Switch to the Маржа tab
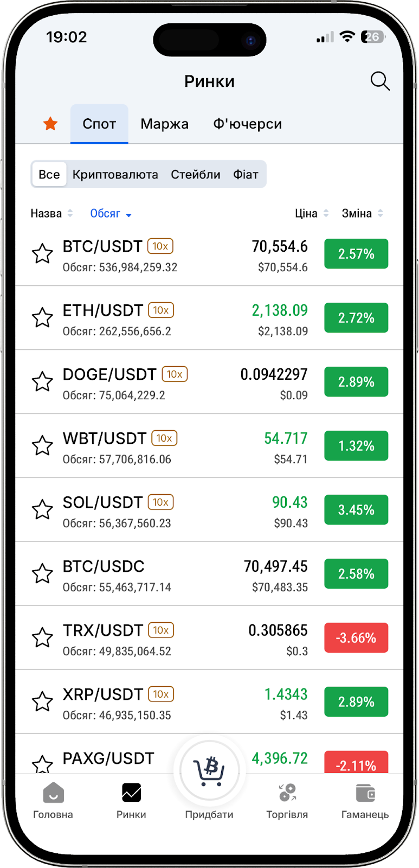 (x=164, y=124)
